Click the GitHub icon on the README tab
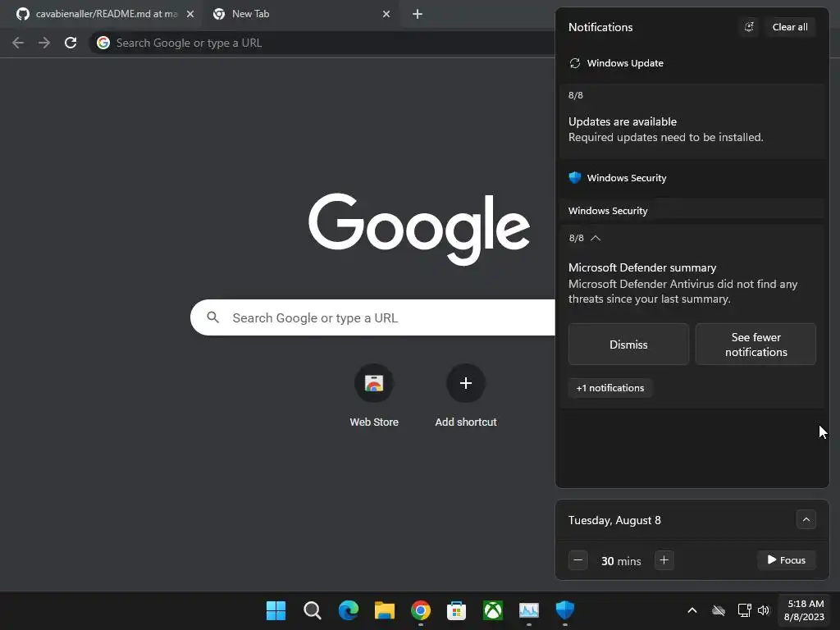 coord(22,14)
